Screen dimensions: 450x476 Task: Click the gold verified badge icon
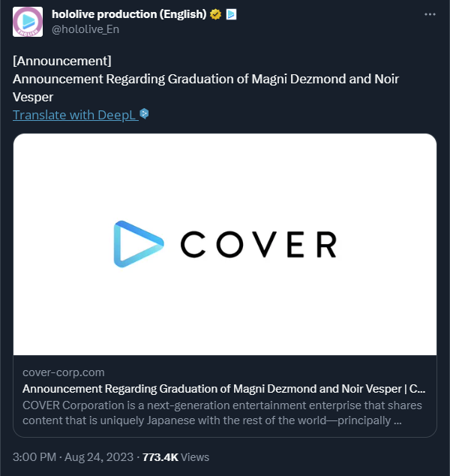pos(215,14)
